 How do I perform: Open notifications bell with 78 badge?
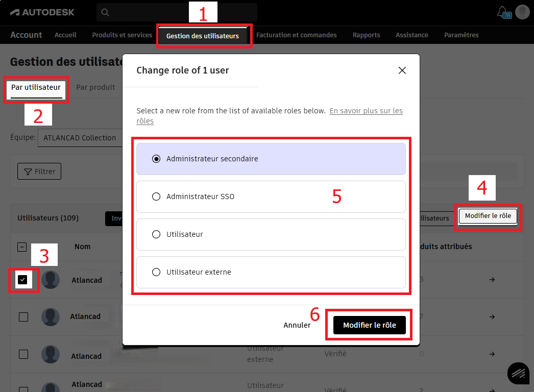click(502, 12)
